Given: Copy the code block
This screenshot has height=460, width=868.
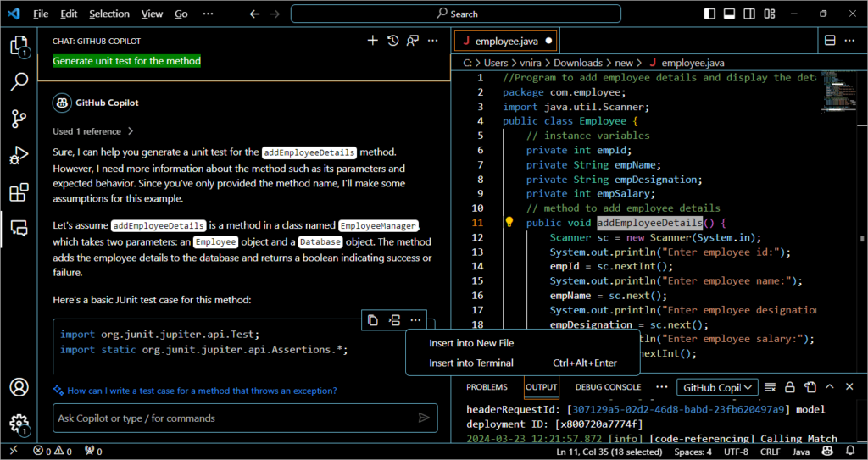Looking at the screenshot, I should pyautogui.click(x=373, y=320).
